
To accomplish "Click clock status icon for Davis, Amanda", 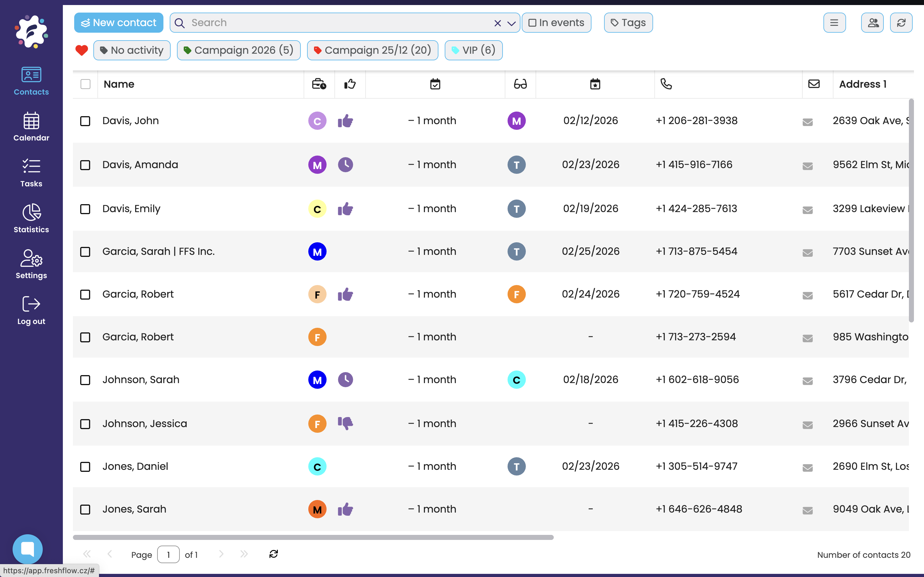I will 345,165.
